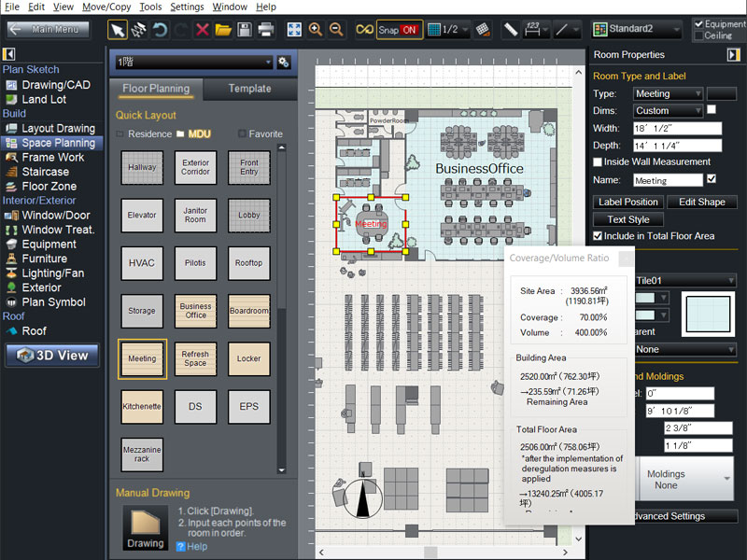The height and width of the screenshot is (560, 747).
Task: Save the plan with the floppy icon
Action: [245, 30]
